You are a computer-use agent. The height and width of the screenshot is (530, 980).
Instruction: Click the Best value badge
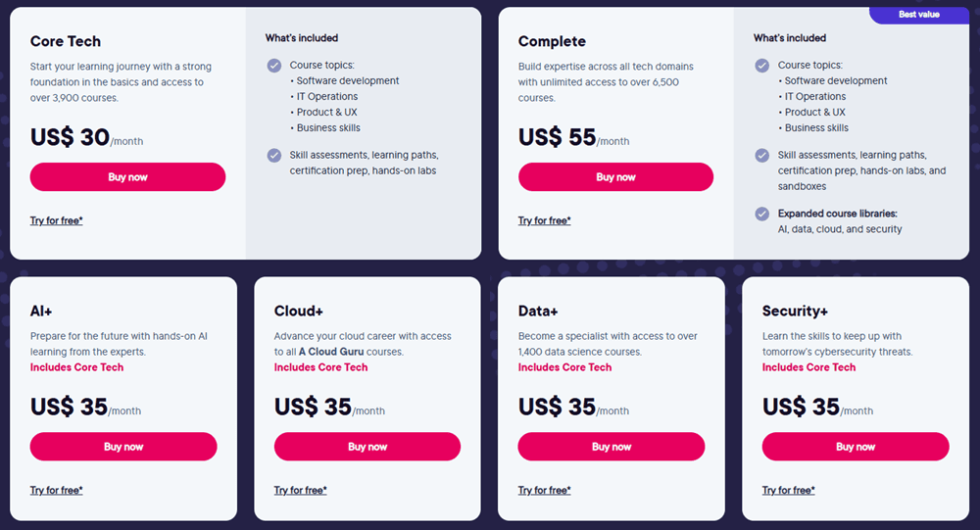tap(919, 15)
